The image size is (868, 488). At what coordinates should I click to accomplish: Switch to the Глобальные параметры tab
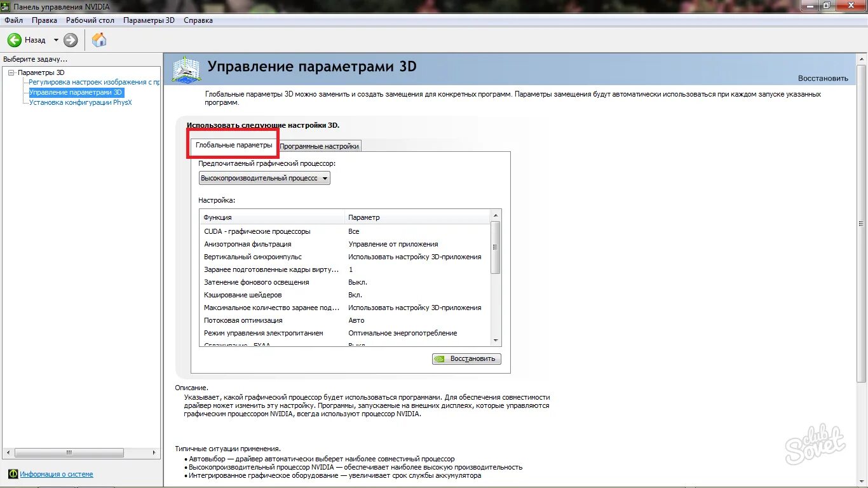(x=234, y=146)
